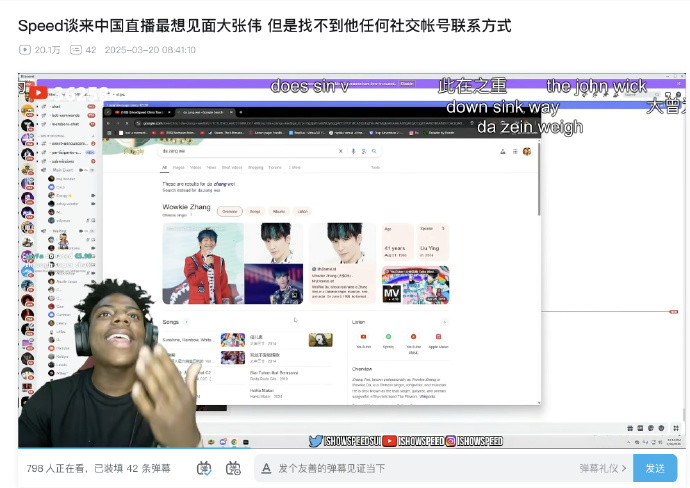Click the Google Apps grid icon
The height and width of the screenshot is (488, 690).
pyautogui.click(x=515, y=151)
